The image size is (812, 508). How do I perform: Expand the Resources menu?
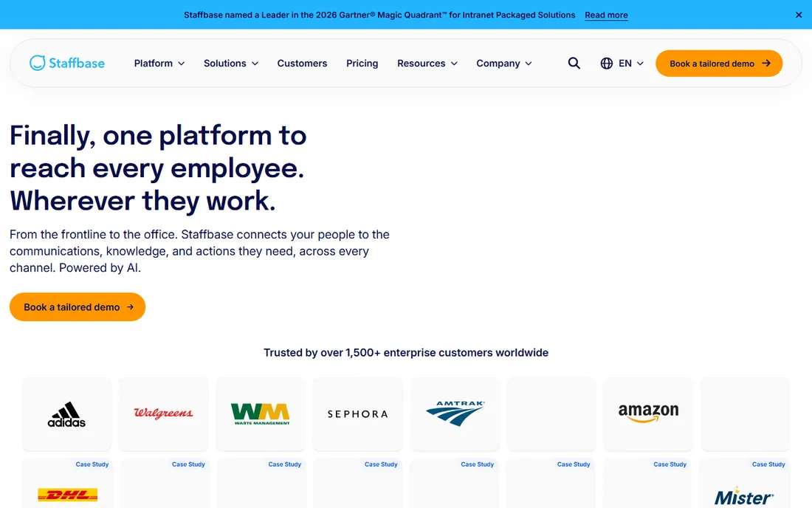427,63
